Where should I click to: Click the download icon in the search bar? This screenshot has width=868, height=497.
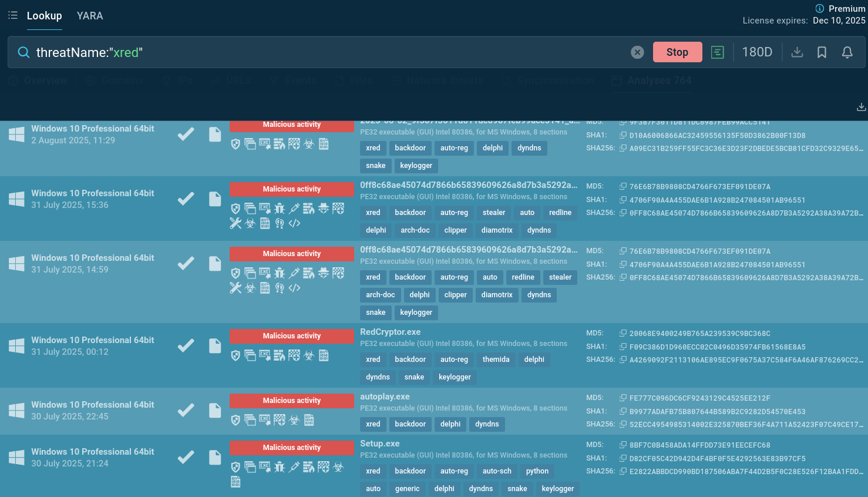click(797, 52)
